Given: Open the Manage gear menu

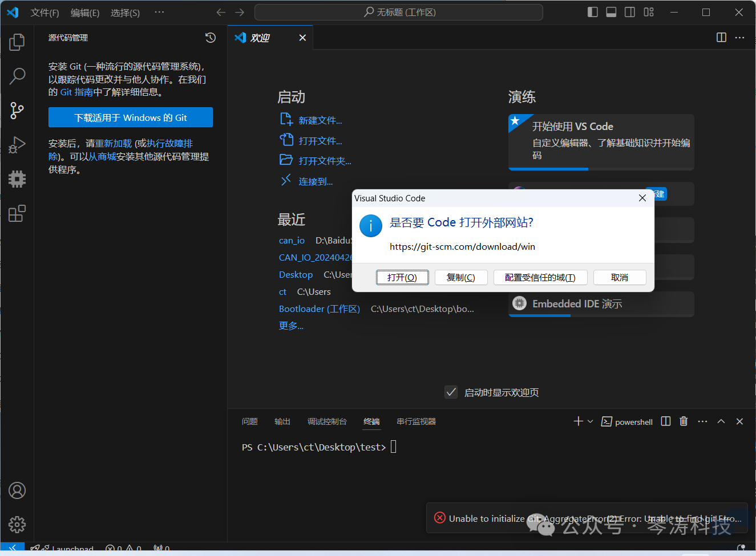Looking at the screenshot, I should point(17,525).
